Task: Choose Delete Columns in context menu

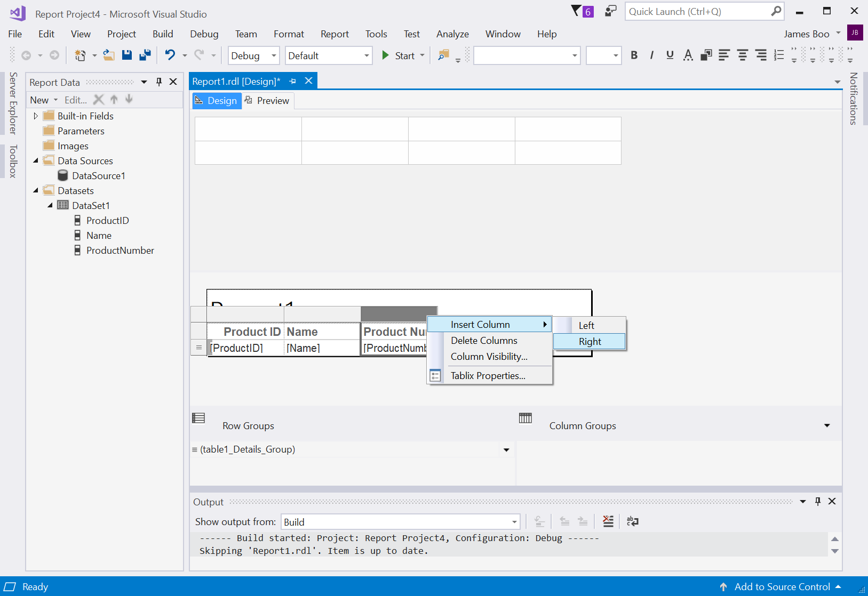Action: (490, 340)
